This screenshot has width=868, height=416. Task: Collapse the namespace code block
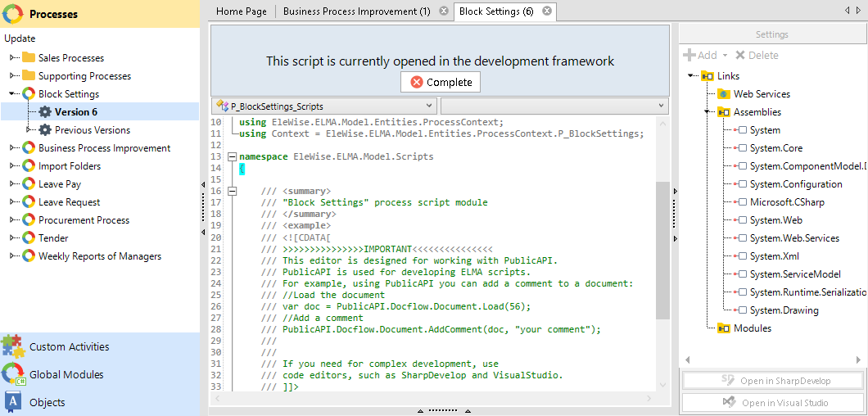[x=232, y=156]
